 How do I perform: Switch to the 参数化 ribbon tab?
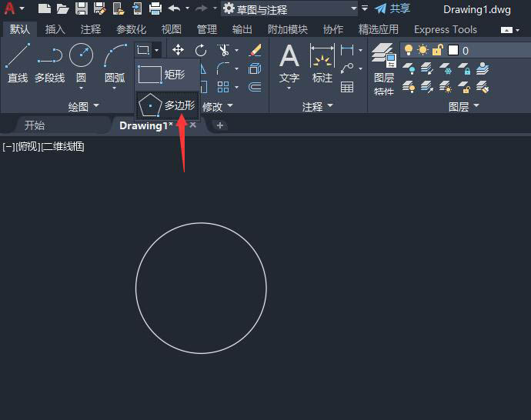pyautogui.click(x=131, y=29)
